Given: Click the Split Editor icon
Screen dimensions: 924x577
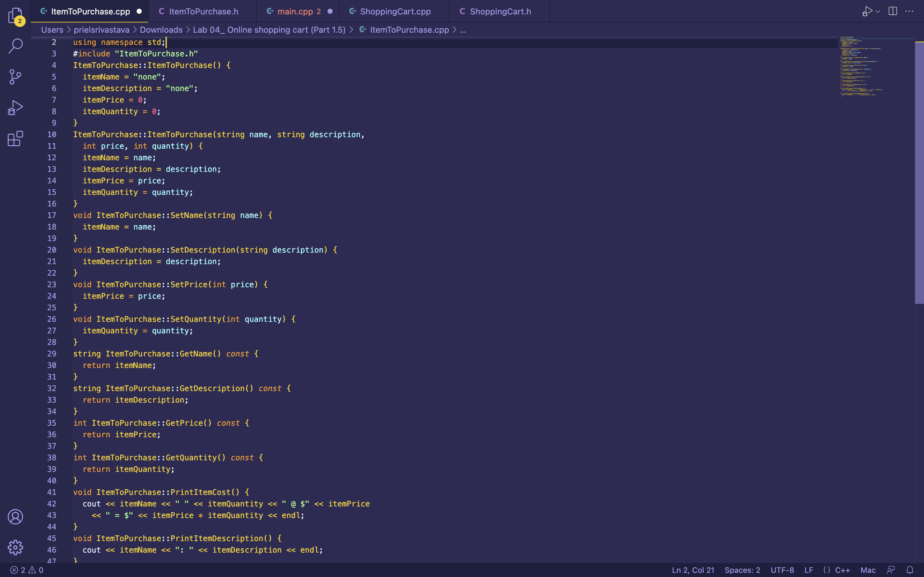Looking at the screenshot, I should pos(893,11).
